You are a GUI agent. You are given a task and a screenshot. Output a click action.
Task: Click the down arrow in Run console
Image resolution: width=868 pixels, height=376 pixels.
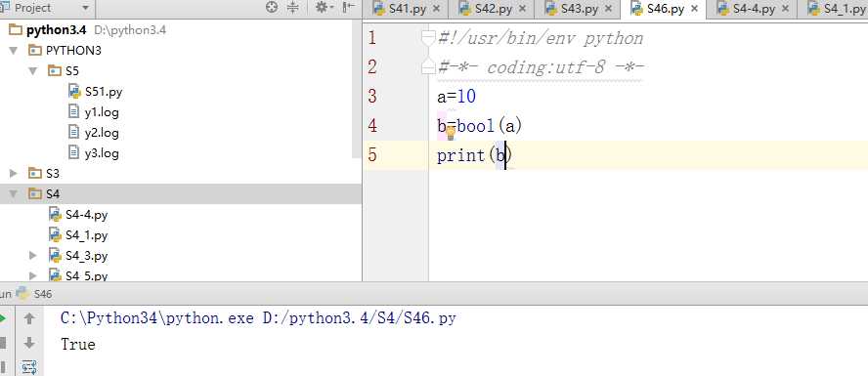click(29, 344)
